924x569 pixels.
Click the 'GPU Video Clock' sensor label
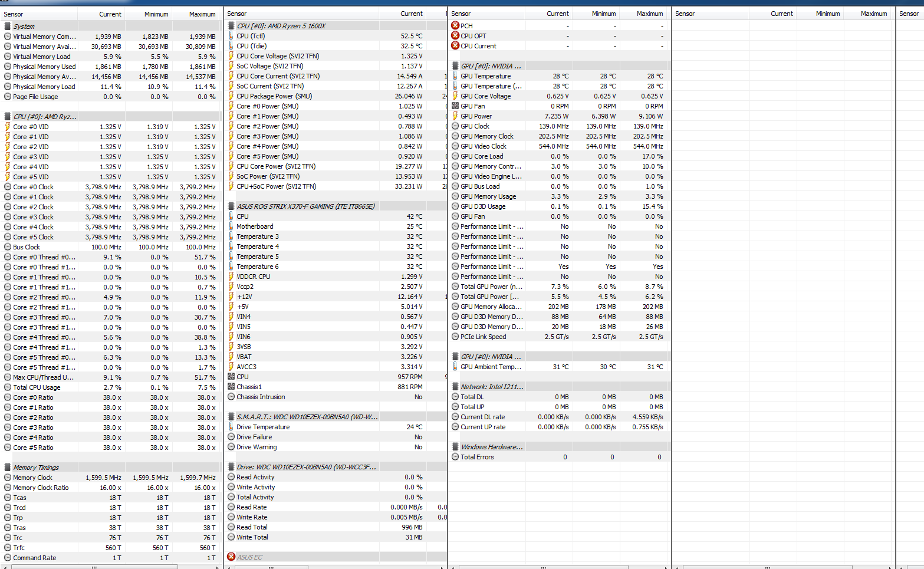(484, 146)
